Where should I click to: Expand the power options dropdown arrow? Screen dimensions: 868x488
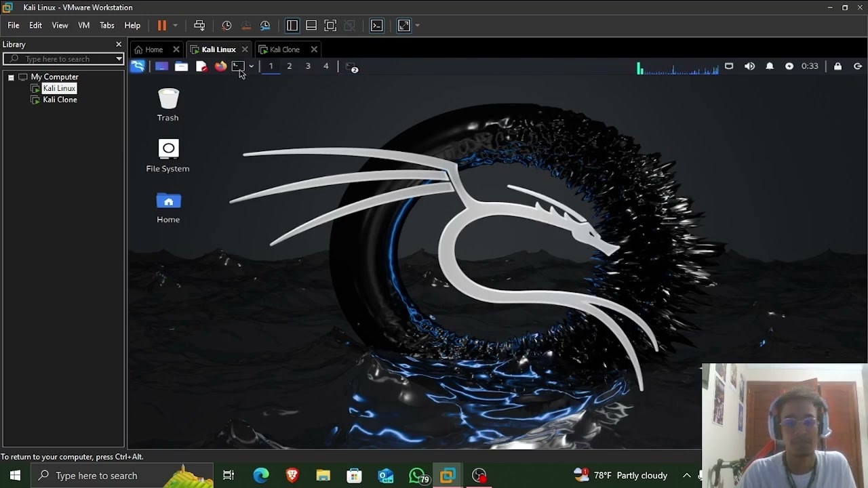(x=175, y=25)
